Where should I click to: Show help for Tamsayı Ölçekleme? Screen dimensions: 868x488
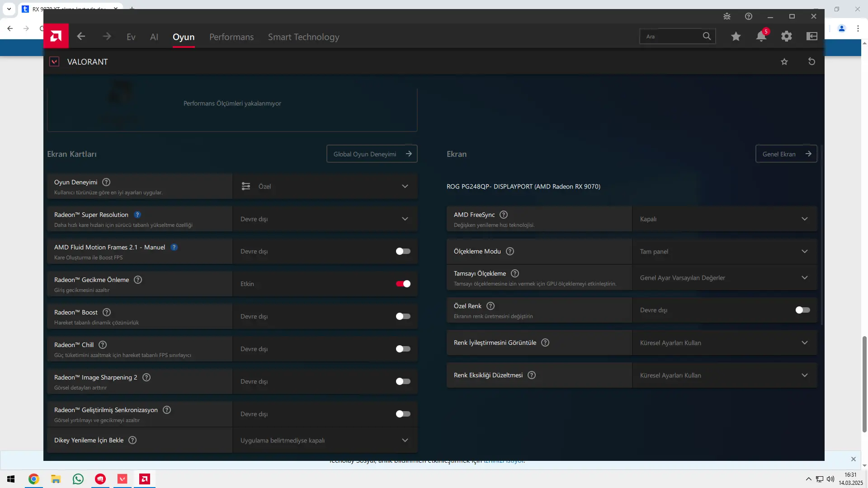[x=515, y=273]
